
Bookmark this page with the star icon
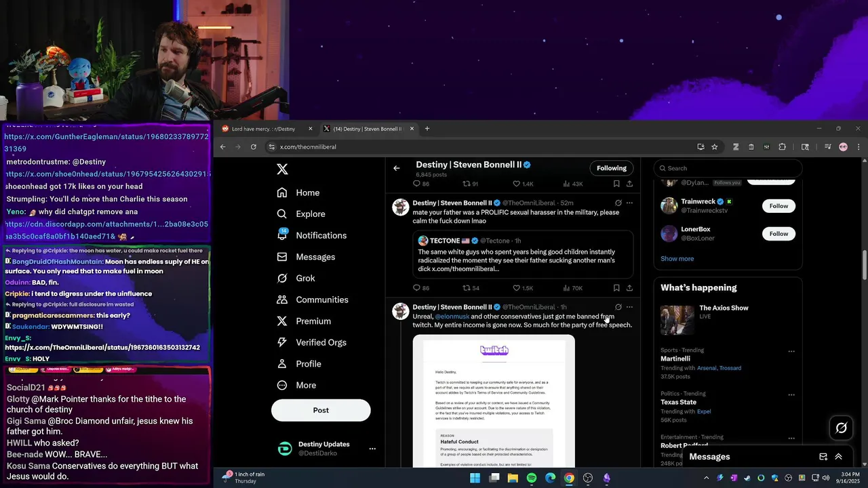715,147
